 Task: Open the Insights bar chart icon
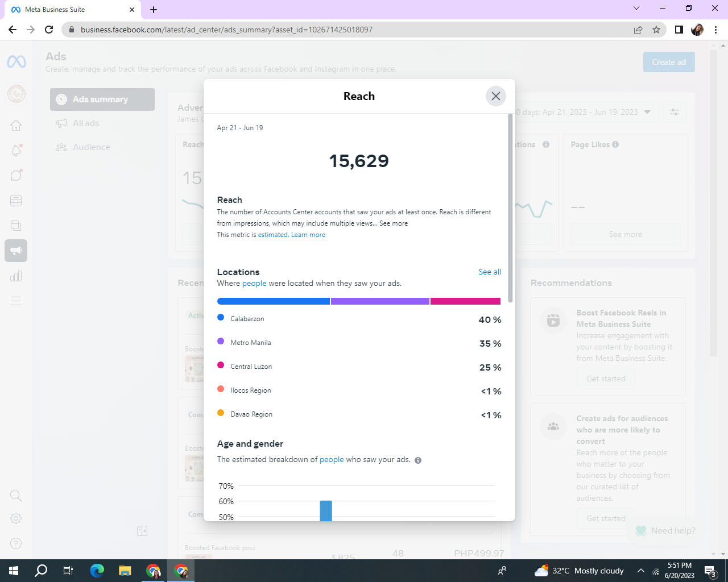point(16,276)
